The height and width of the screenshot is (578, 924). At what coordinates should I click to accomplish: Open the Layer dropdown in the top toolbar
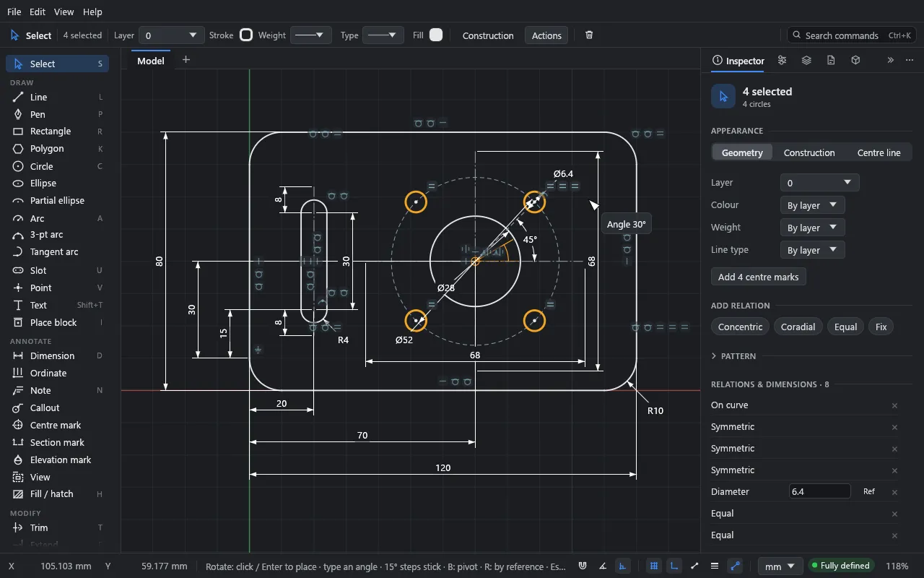[x=171, y=35]
